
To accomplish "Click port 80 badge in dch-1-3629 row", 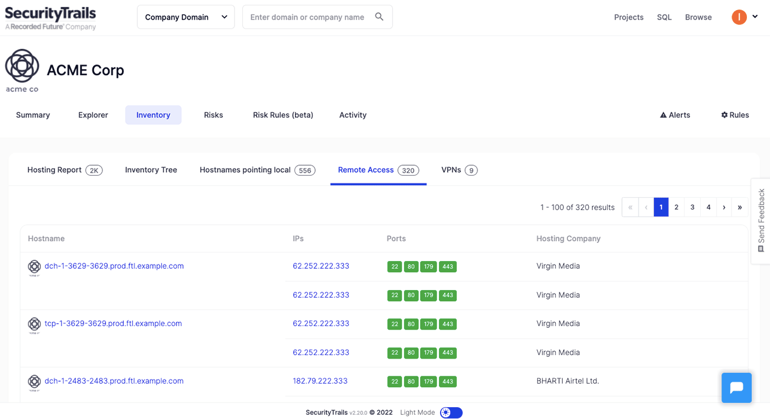I will (x=411, y=267).
